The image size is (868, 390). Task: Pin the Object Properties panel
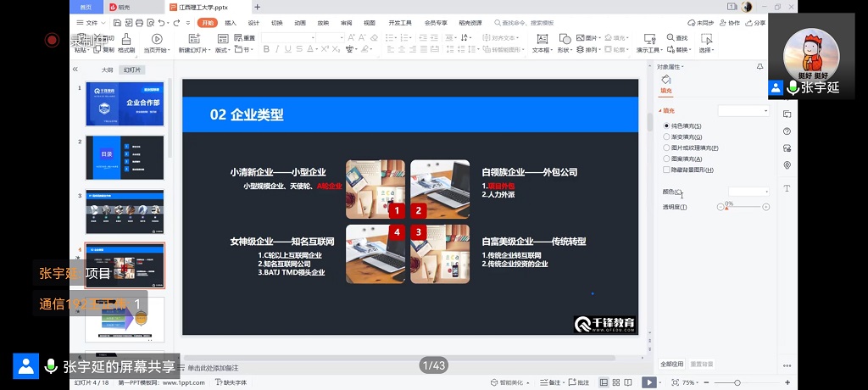pos(760,67)
